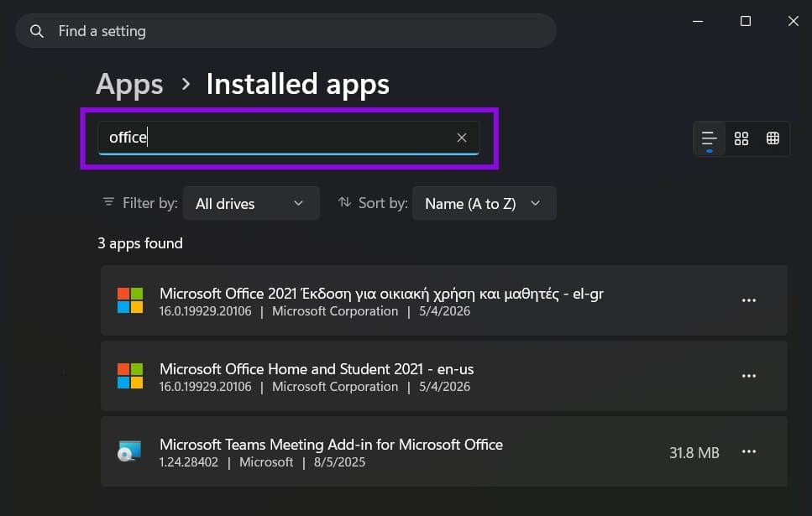Click the Office 2021 el-gr app logo
This screenshot has height=516, width=812.
130,300
